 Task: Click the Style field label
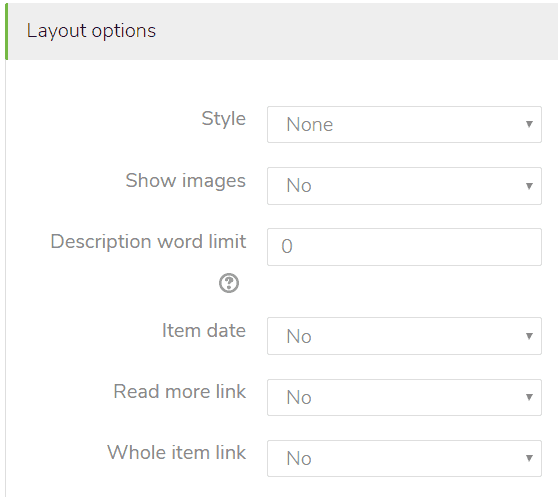click(x=223, y=119)
